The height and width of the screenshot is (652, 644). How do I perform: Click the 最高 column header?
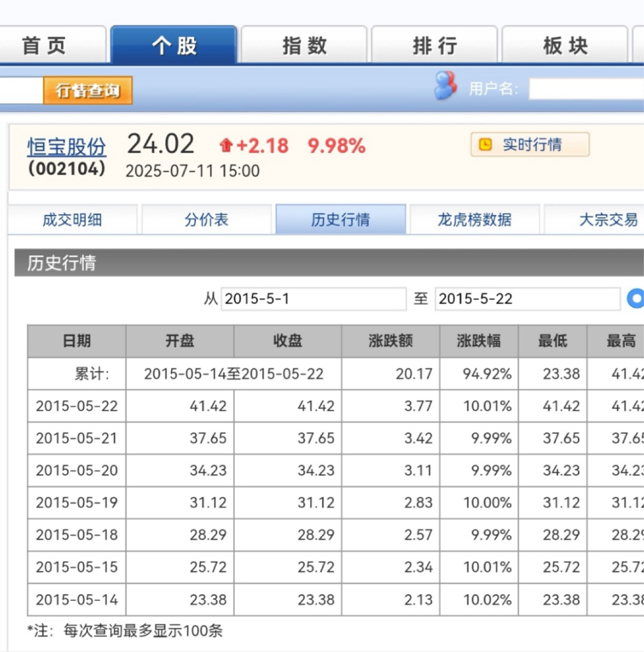(616, 341)
